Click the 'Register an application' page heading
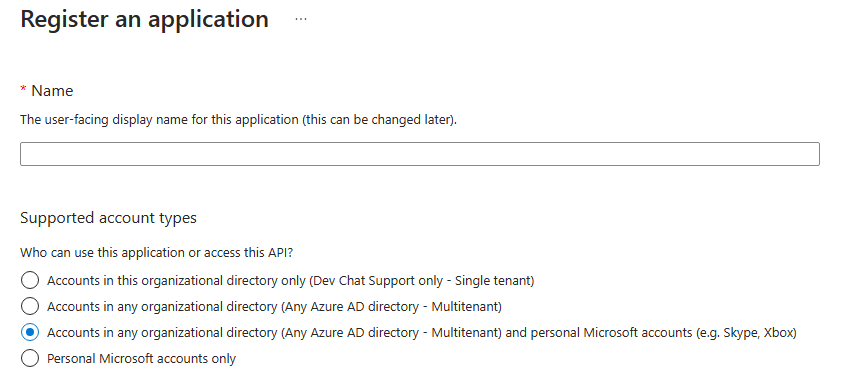The height and width of the screenshot is (380, 858). (x=144, y=19)
